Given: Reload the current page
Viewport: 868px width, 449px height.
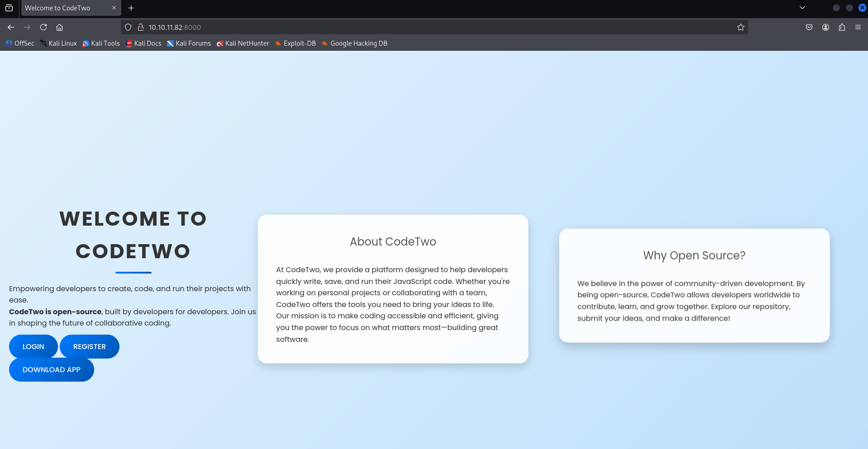Looking at the screenshot, I should click(43, 27).
